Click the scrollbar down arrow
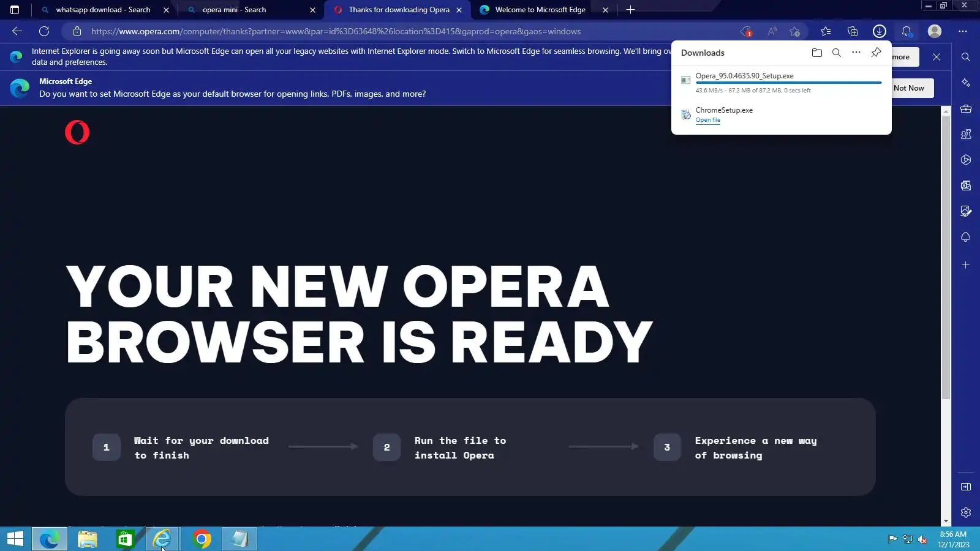The image size is (980, 551). tap(946, 522)
